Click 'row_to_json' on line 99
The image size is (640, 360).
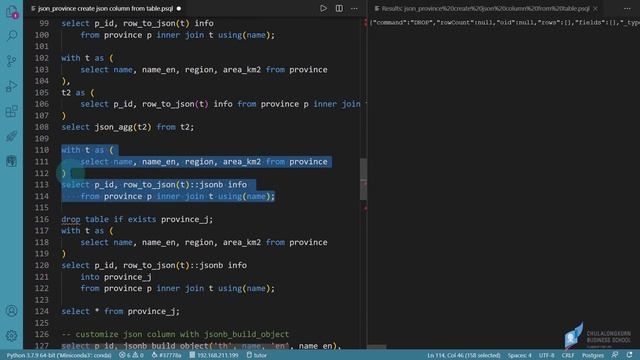point(149,23)
